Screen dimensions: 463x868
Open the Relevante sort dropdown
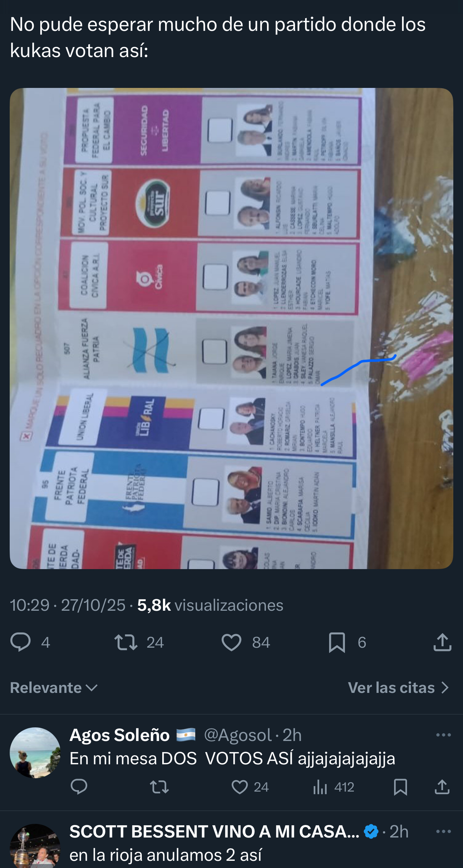(x=54, y=688)
